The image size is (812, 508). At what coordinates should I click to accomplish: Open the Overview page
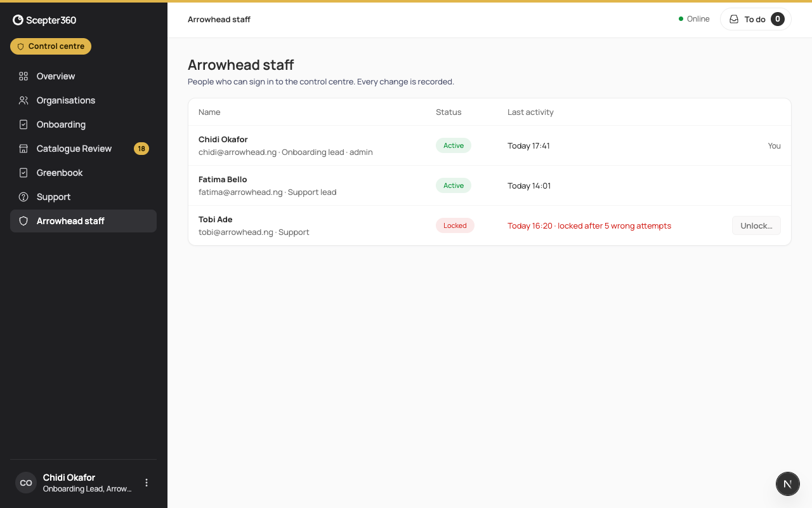[83, 76]
